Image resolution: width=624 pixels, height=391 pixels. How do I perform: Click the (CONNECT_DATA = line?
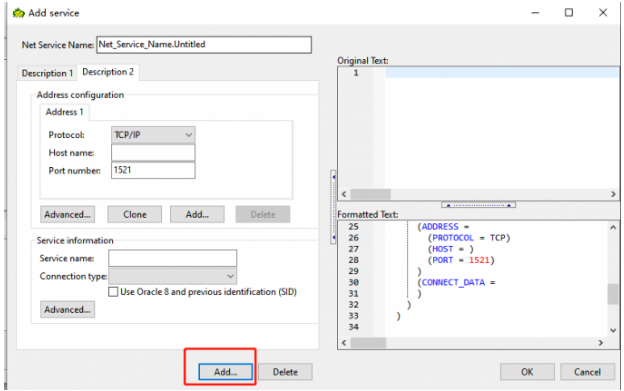pos(456,282)
